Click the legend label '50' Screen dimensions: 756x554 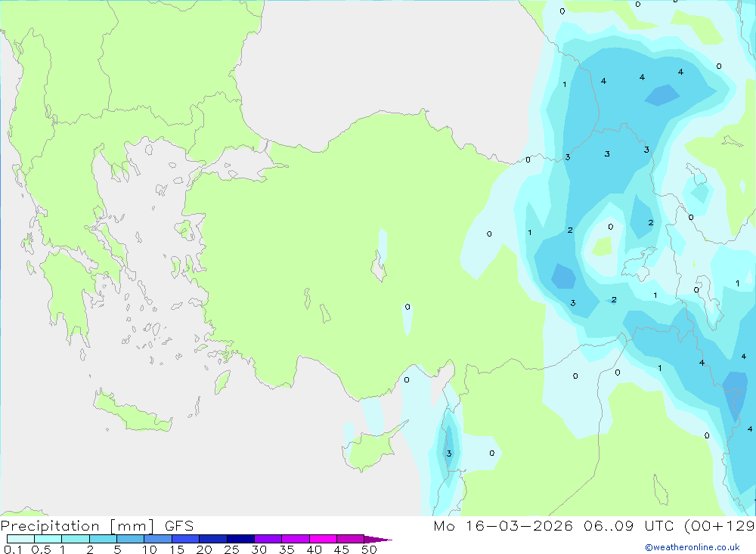click(x=370, y=549)
